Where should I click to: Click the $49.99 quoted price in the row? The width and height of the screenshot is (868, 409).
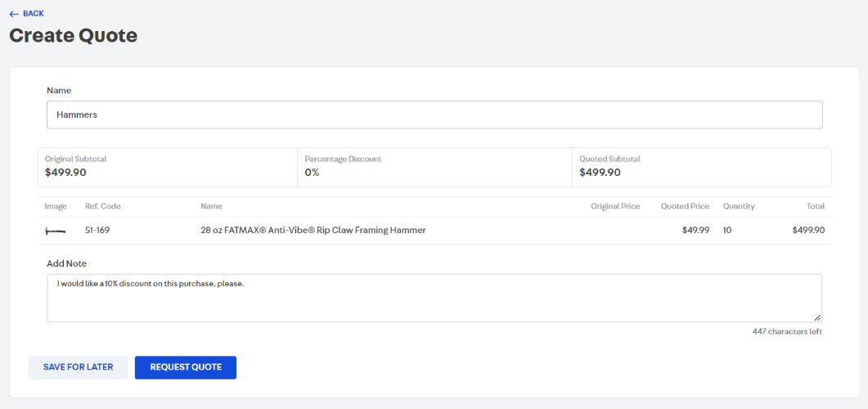(x=695, y=231)
